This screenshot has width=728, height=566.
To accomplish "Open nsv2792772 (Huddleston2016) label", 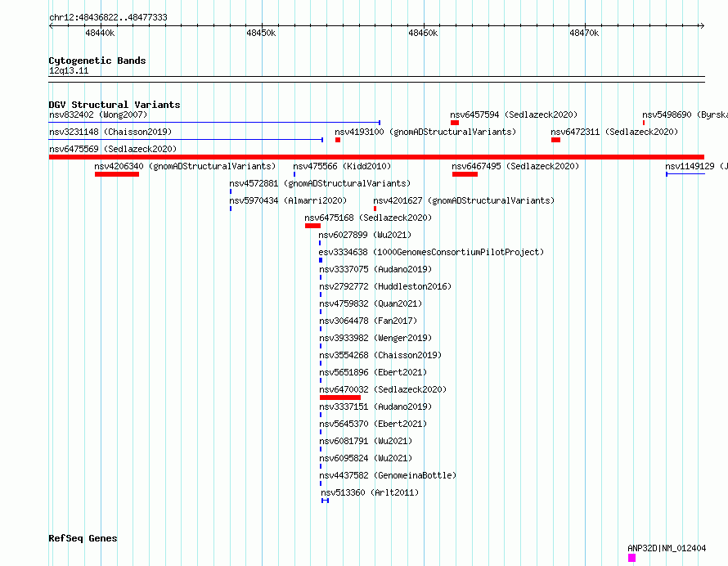I will click(385, 286).
